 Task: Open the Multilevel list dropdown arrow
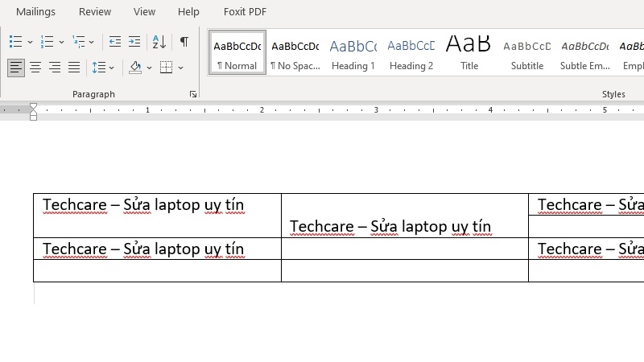[x=92, y=42]
